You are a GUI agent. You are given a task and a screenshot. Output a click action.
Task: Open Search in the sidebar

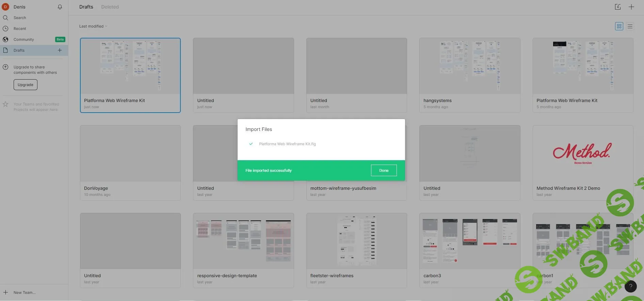tap(20, 18)
